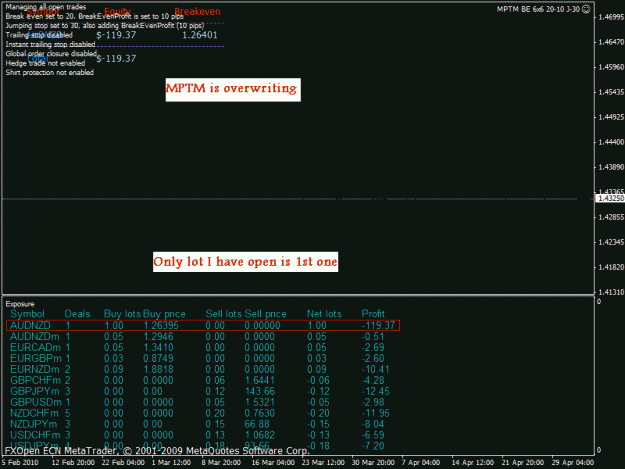Image resolution: width=625 pixels, height=469 pixels.
Task: Click the Sell lots column header
Action: tap(223, 314)
